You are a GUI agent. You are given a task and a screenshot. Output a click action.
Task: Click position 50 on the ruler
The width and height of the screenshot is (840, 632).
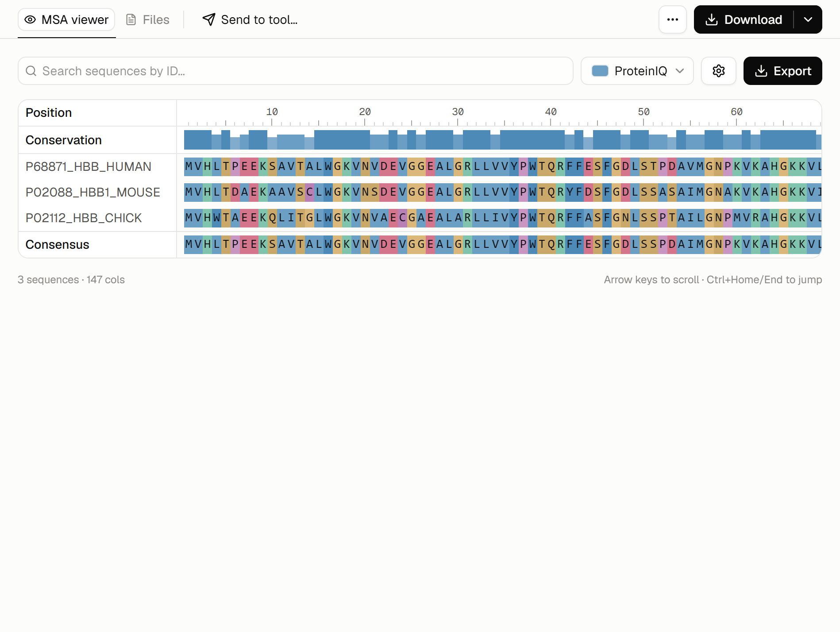point(643,112)
